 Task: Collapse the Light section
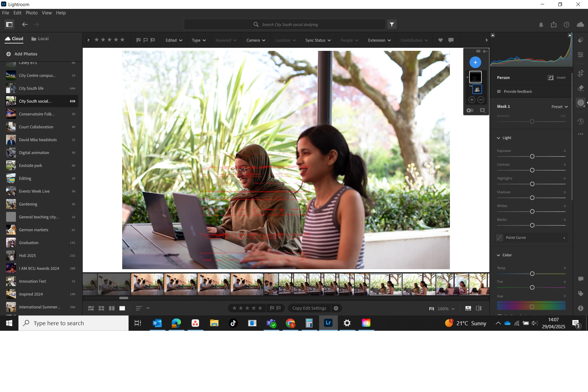click(499, 138)
